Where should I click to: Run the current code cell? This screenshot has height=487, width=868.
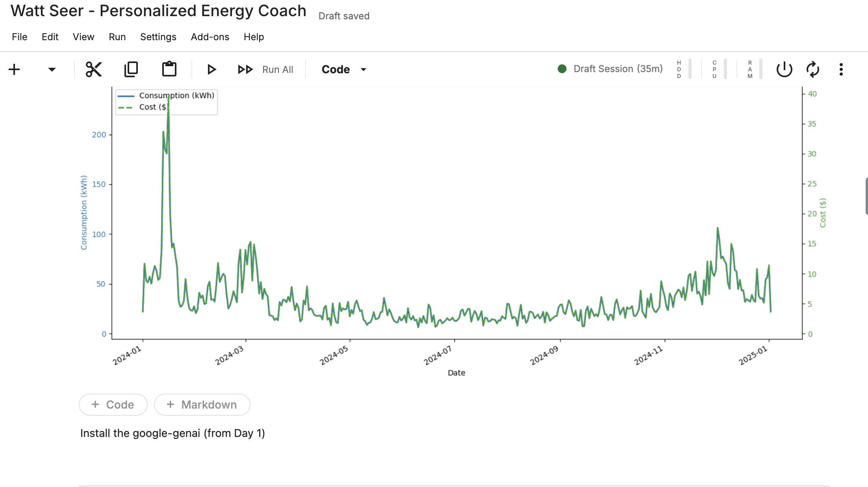211,69
